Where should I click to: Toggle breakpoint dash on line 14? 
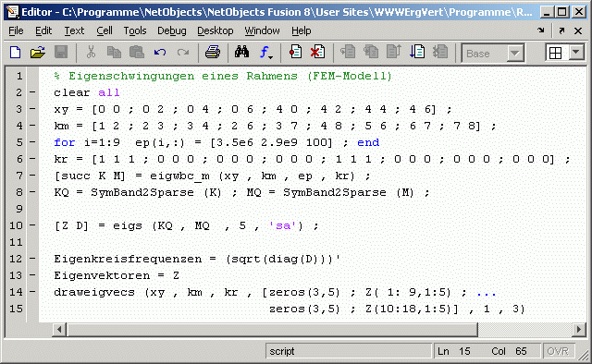(32, 292)
